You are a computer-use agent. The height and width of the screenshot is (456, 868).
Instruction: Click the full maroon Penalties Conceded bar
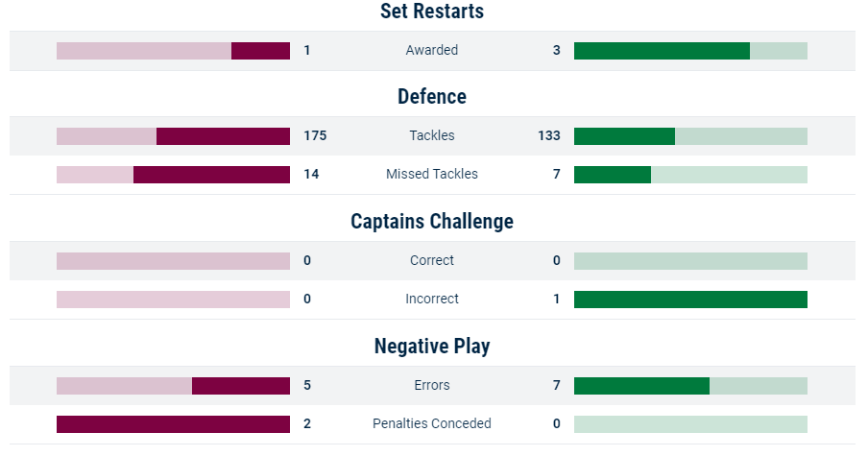173,424
